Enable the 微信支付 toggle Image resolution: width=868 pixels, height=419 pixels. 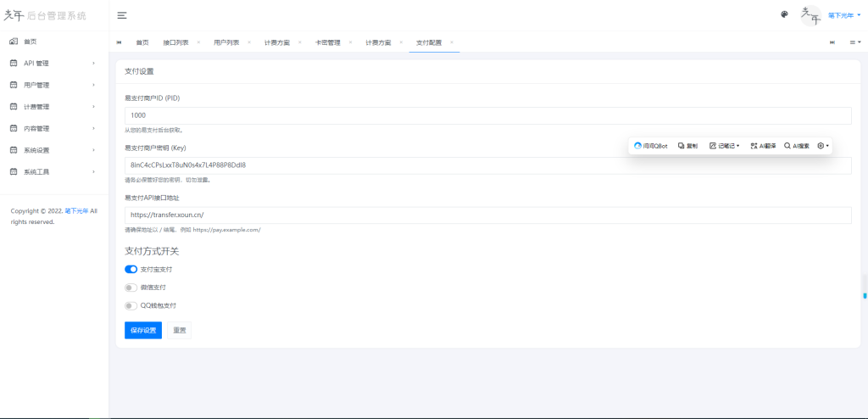(131, 288)
